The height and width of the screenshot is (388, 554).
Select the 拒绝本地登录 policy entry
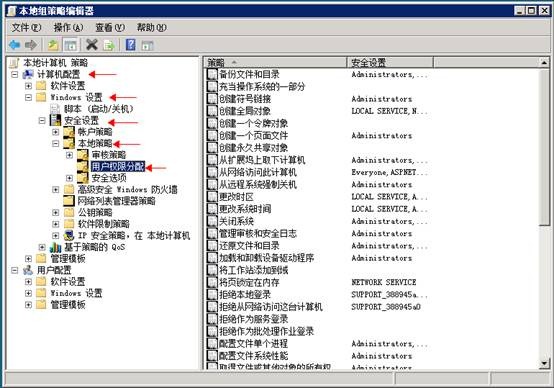click(245, 294)
